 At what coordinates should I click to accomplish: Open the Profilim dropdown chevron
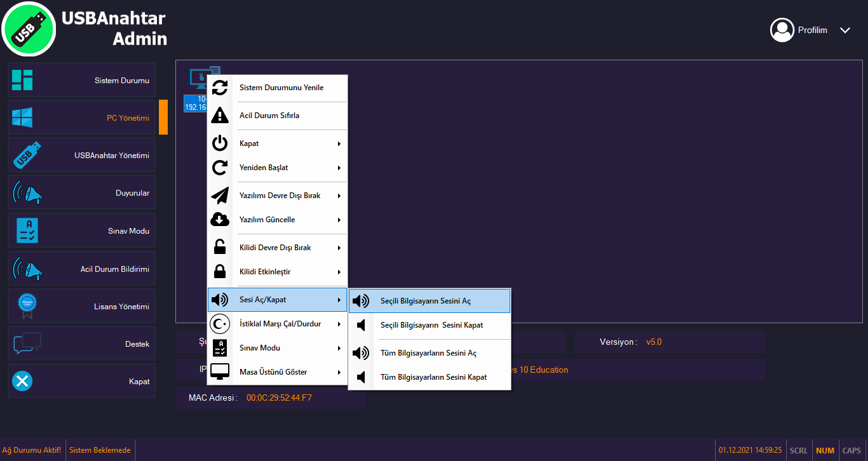coord(844,30)
